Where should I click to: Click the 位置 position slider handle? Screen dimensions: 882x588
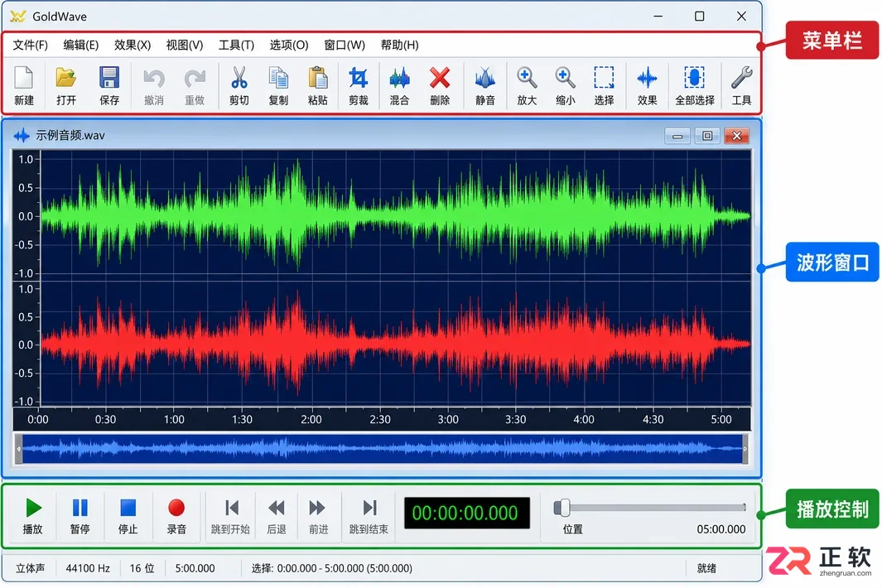(x=562, y=508)
